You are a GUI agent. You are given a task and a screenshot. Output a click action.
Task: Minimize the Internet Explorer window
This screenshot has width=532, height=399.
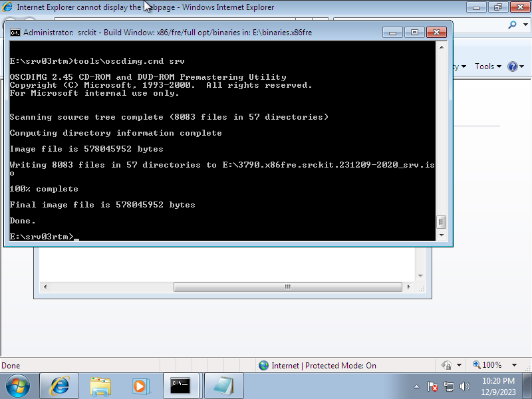(x=476, y=7)
